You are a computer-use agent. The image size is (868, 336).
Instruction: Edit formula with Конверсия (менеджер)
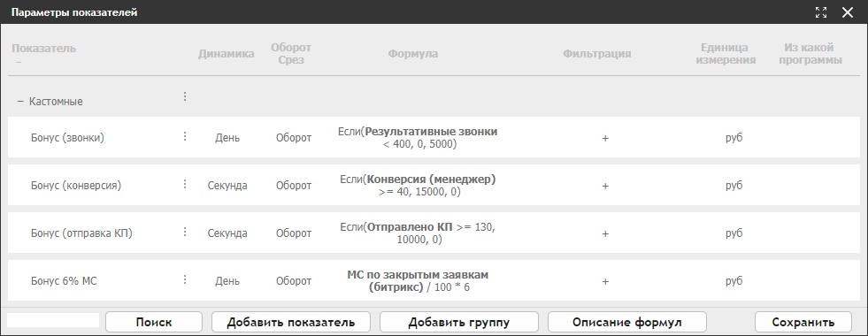[x=418, y=186]
